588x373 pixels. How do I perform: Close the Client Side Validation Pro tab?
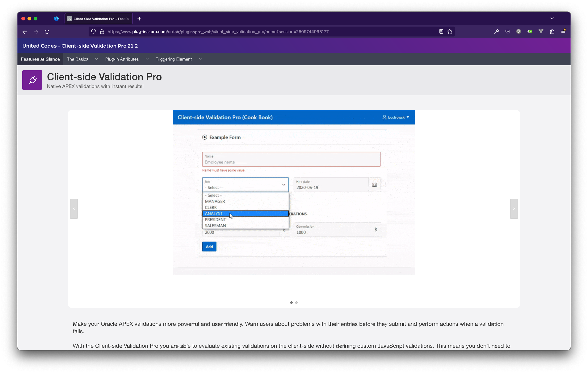(x=128, y=19)
